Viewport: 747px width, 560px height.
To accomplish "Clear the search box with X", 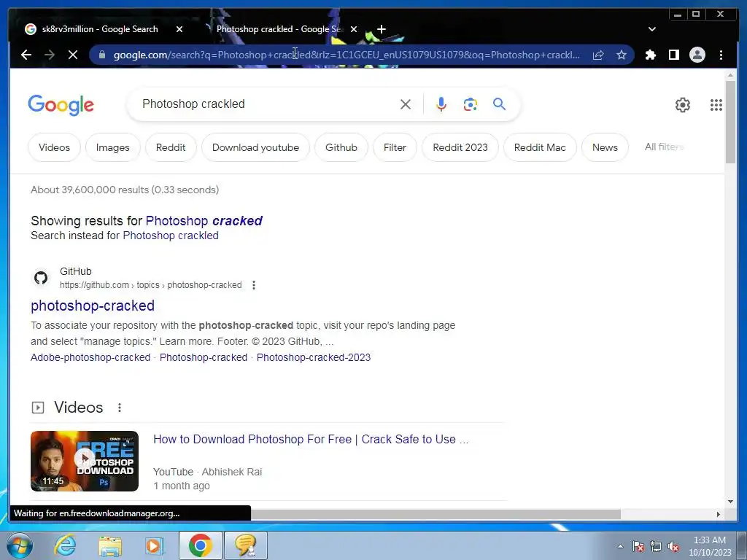I will coord(406,104).
